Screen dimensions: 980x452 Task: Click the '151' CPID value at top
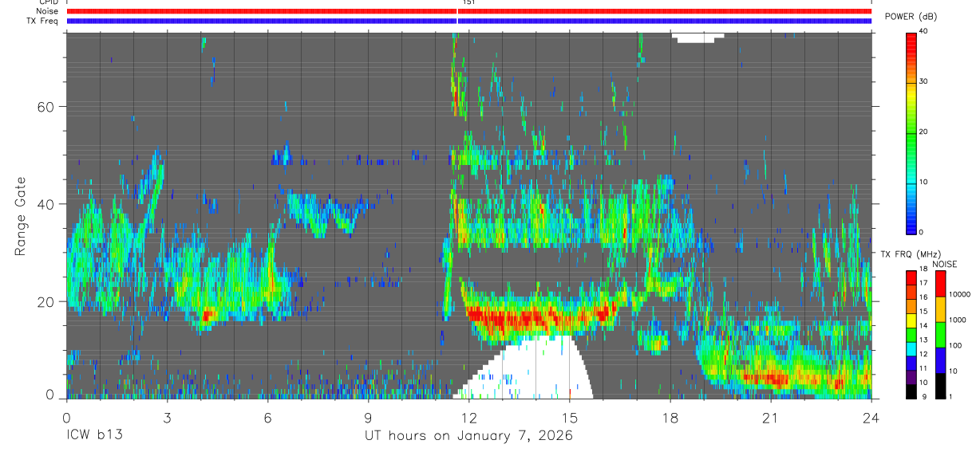(468, 3)
